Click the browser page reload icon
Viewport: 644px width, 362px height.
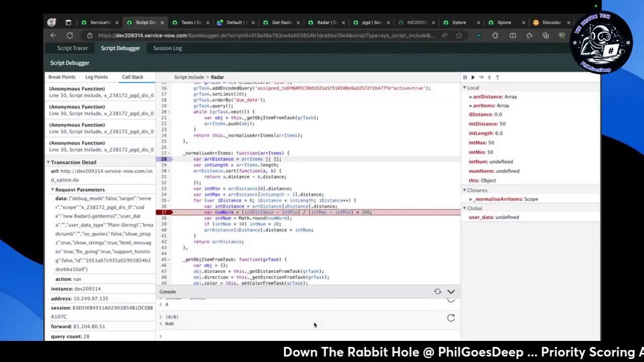point(70,35)
